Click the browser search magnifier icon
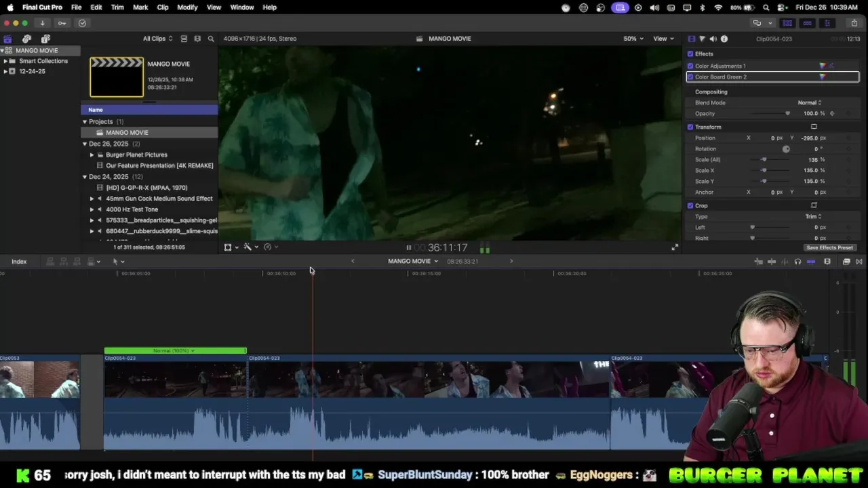This screenshot has width=868, height=488. pos(211,39)
